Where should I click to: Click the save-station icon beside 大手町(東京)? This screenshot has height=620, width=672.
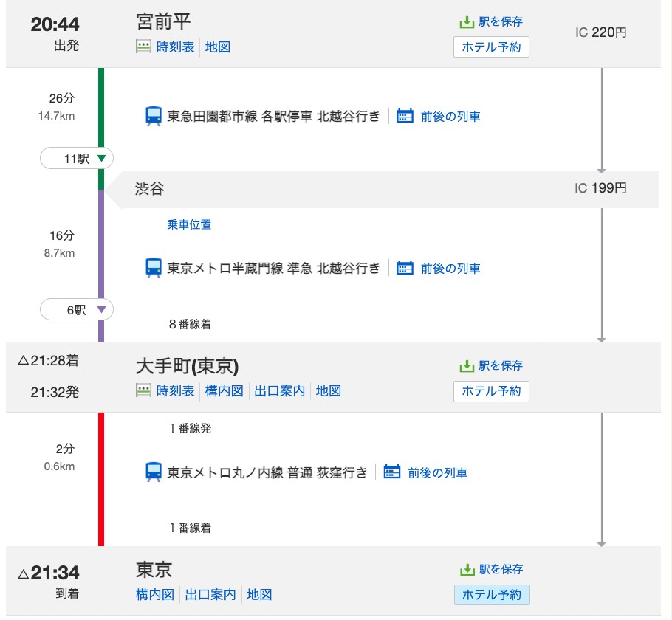pos(466,366)
